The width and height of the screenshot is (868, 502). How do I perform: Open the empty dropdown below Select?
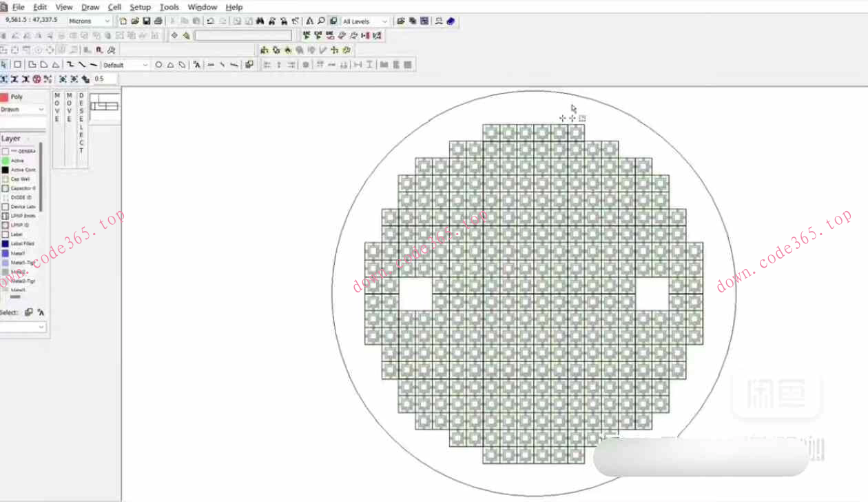click(23, 327)
